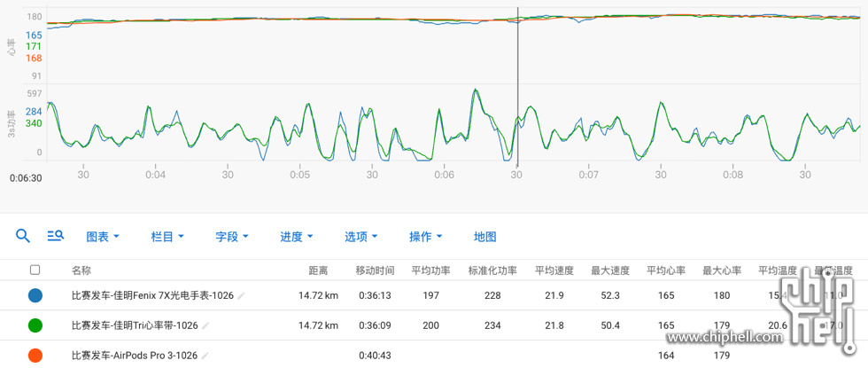
Task: Open the 图表 dropdown menu
Action: coord(103,237)
